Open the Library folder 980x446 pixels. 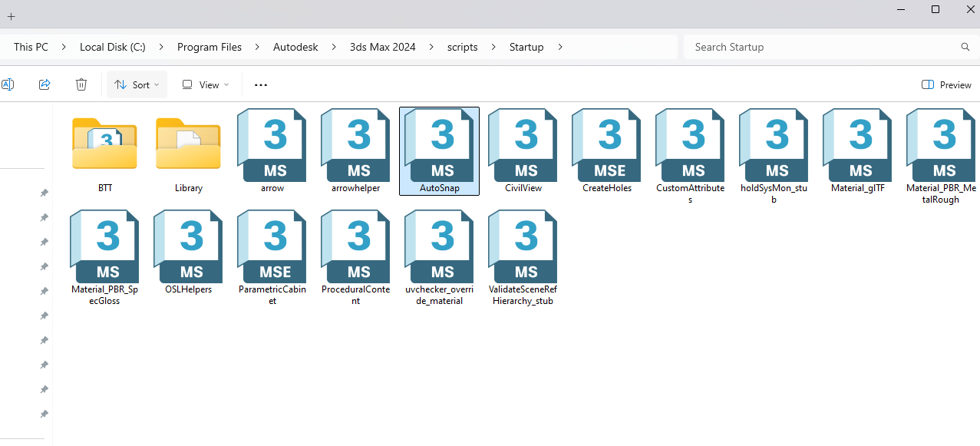189,152
